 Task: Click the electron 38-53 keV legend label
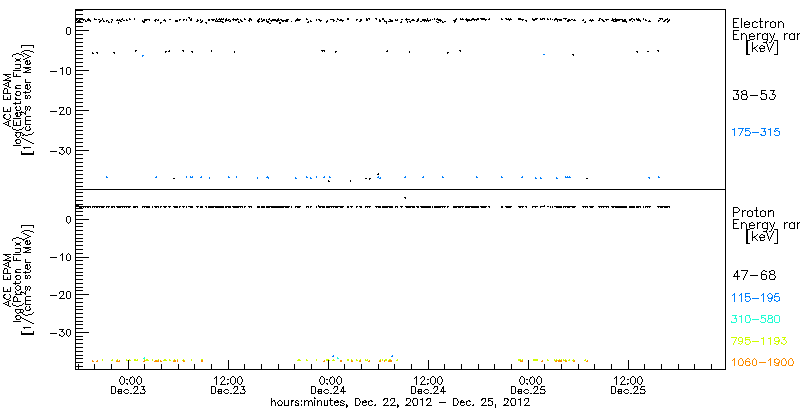754,95
